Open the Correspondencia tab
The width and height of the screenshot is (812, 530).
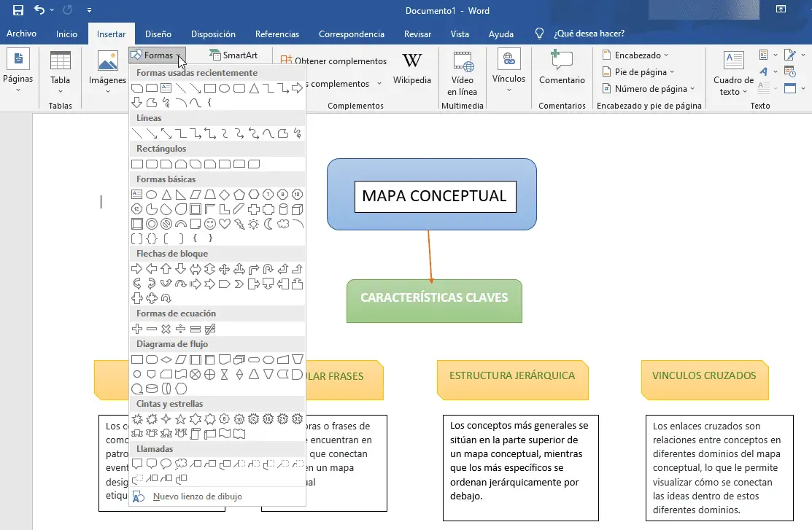point(351,34)
